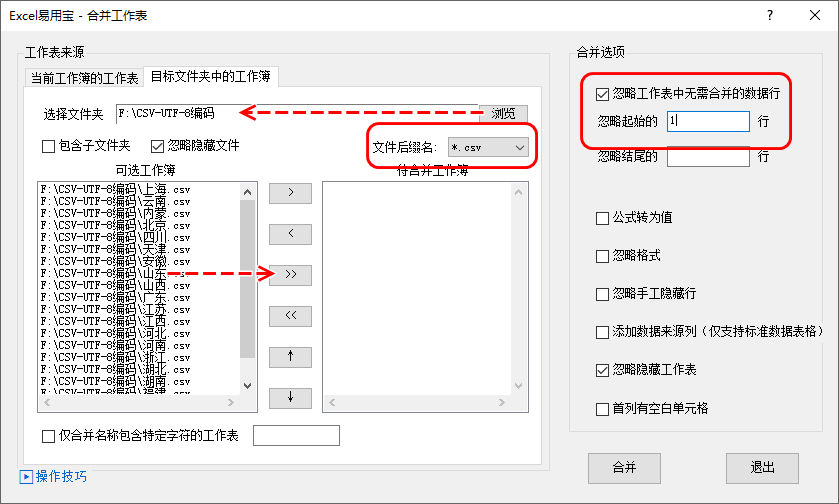The image size is (839, 504).
Task: Click the move up arrow button
Action: point(290,357)
